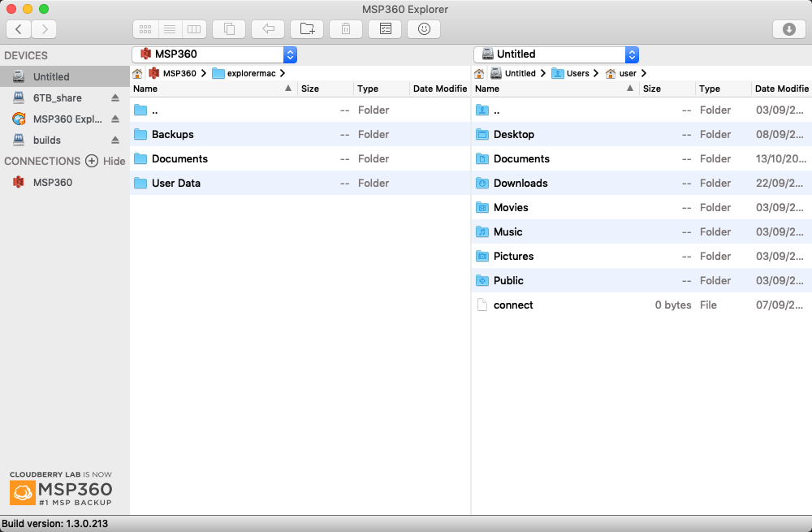Open the MSP360 source dropdown in the left pane
This screenshot has width=812, height=532.
[214, 54]
